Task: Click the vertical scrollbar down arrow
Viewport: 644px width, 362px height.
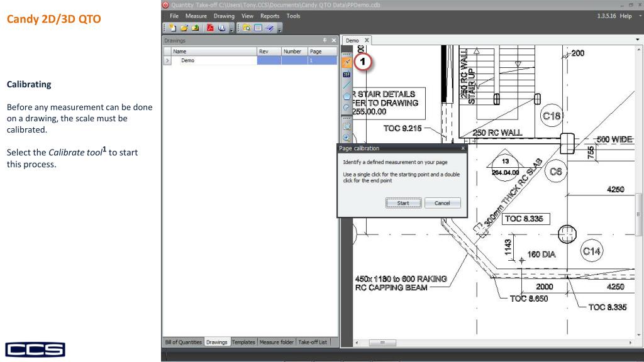Action: tap(638, 335)
